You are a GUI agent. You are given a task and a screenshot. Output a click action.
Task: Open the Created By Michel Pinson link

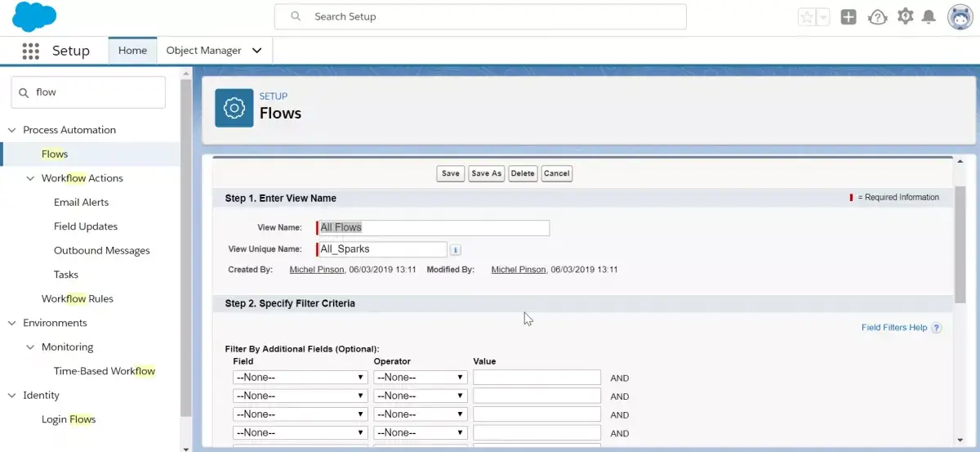[317, 270]
